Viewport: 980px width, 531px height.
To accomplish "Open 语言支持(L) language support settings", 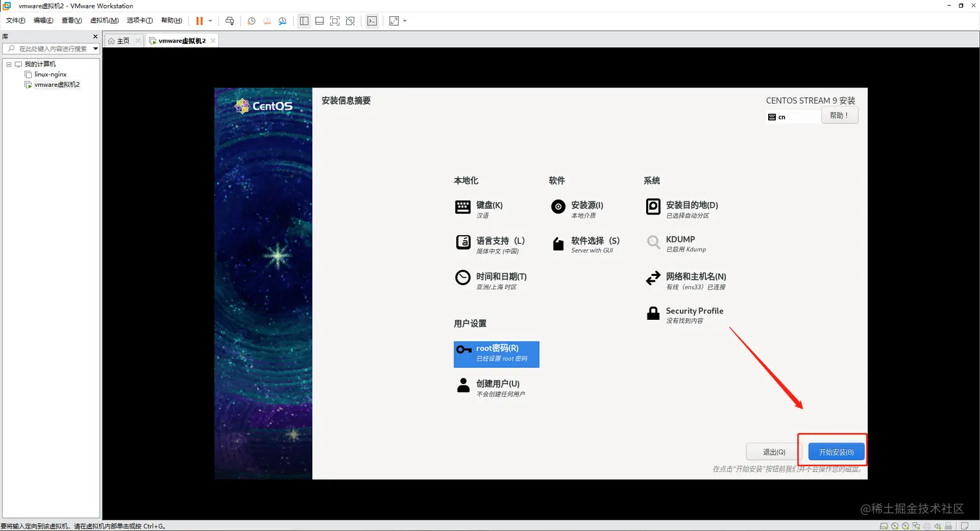I will (491, 244).
